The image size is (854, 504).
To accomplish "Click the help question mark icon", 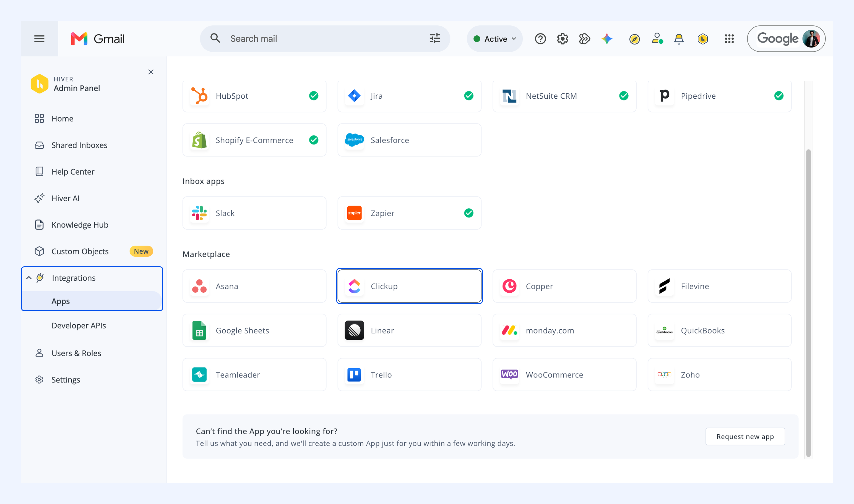I will click(540, 39).
